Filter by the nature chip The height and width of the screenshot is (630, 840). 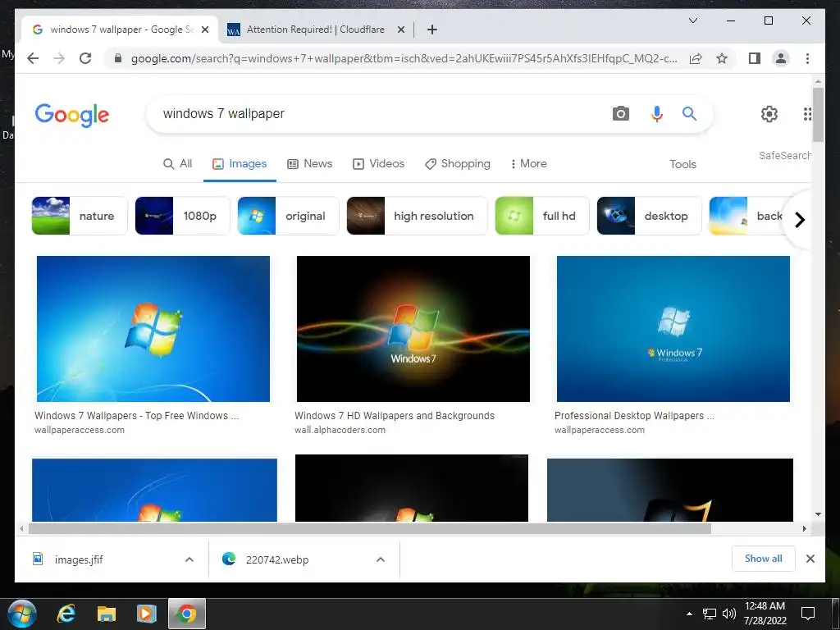click(80, 216)
